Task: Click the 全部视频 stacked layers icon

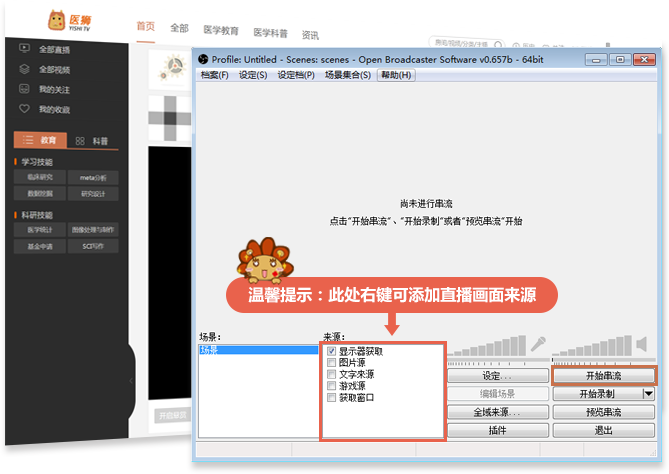Action: tap(24, 69)
